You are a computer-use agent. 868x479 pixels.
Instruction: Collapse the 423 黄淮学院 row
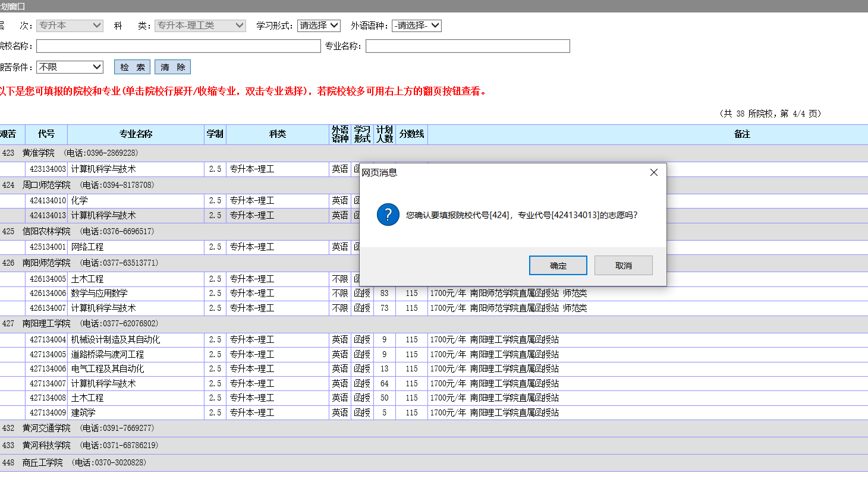pos(434,153)
